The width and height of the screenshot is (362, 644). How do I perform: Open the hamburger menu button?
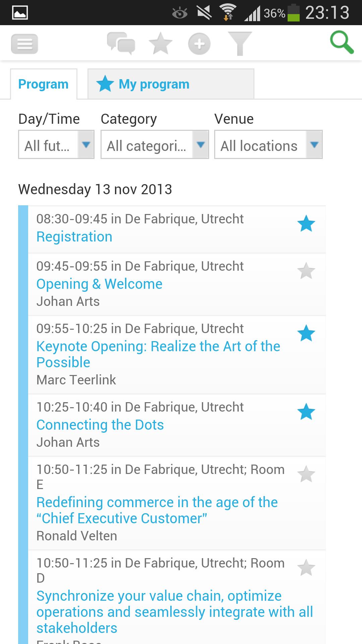point(24,44)
